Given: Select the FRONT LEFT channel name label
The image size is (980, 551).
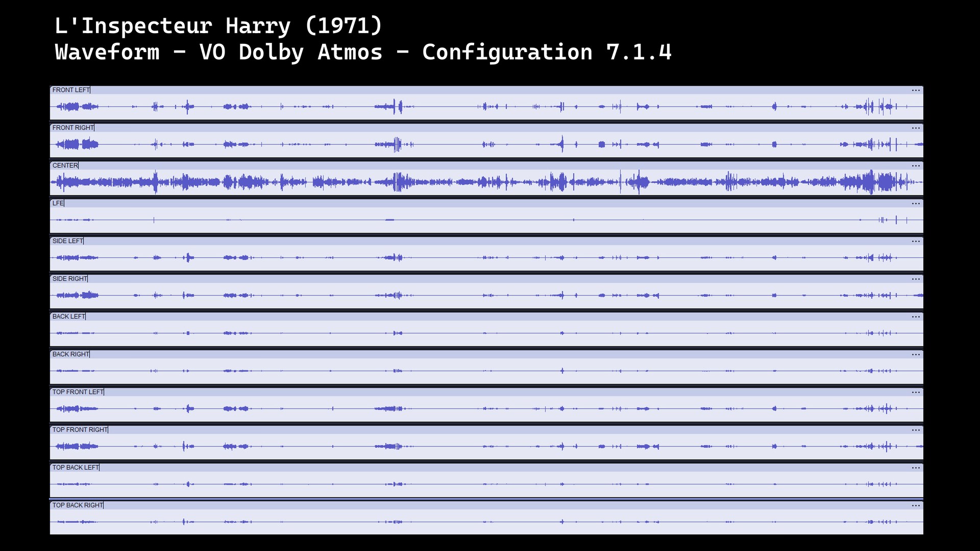Looking at the screenshot, I should 71,90.
